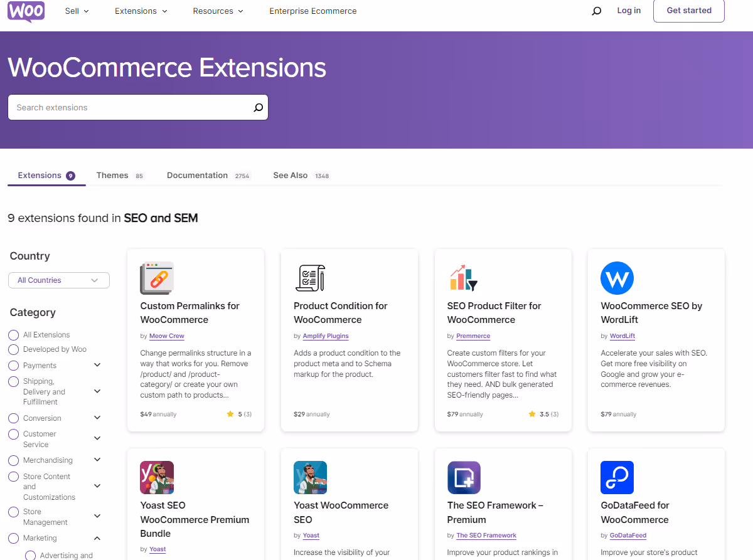Select the Merchandising category filter
Image resolution: width=753 pixels, height=560 pixels.
13,460
